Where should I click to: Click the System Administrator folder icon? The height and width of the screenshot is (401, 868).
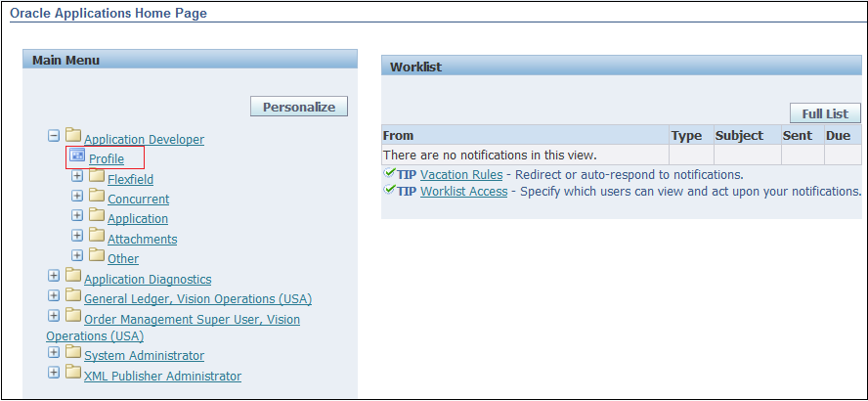pos(73,351)
